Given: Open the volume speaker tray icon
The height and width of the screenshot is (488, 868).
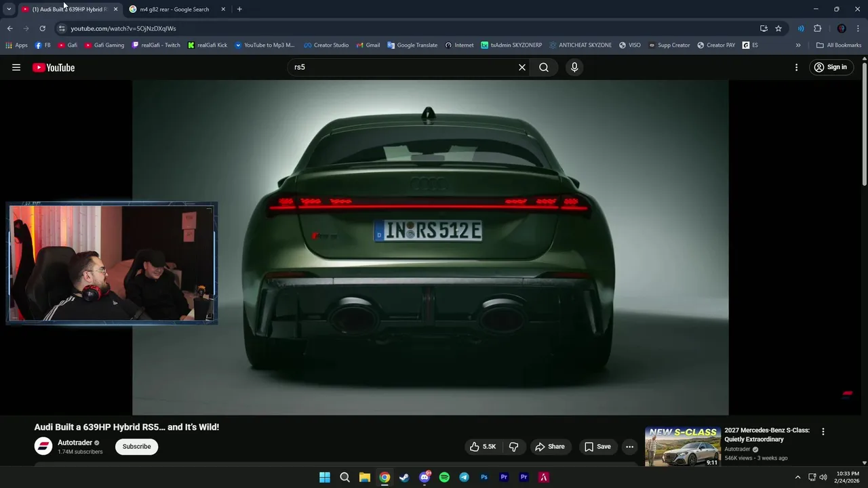Looking at the screenshot, I should 823,477.
